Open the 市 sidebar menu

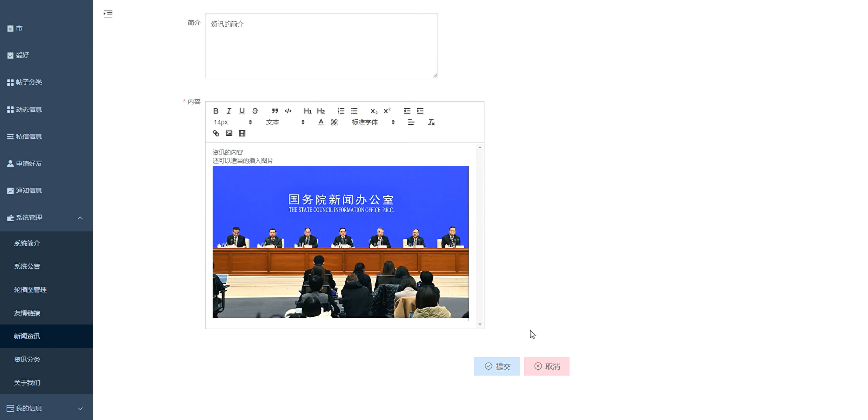click(47, 28)
